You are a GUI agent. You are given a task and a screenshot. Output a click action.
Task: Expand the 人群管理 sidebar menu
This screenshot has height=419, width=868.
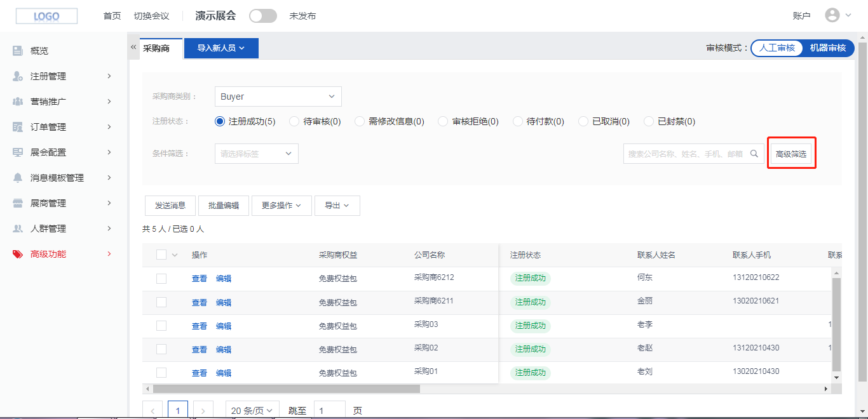tap(109, 229)
